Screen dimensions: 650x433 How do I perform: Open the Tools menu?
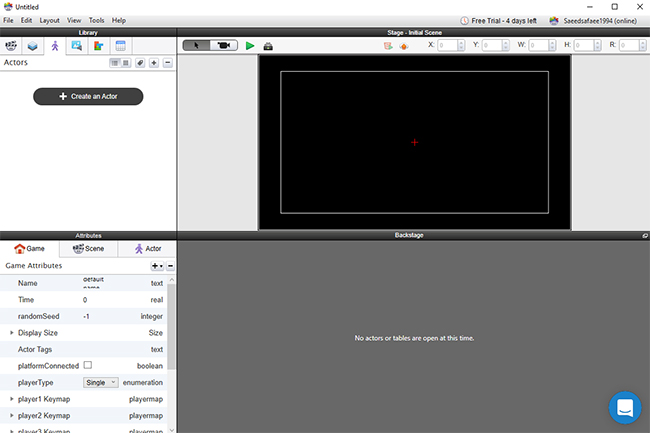pyautogui.click(x=97, y=20)
